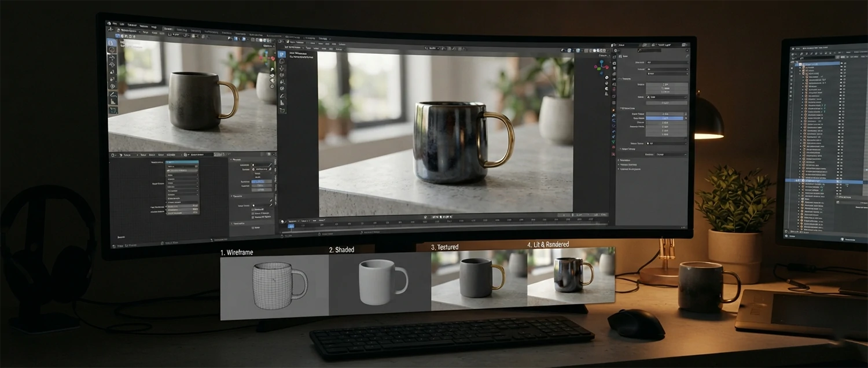
Task: Switch left viewport to wireframe shading
Action: [x=257, y=40]
